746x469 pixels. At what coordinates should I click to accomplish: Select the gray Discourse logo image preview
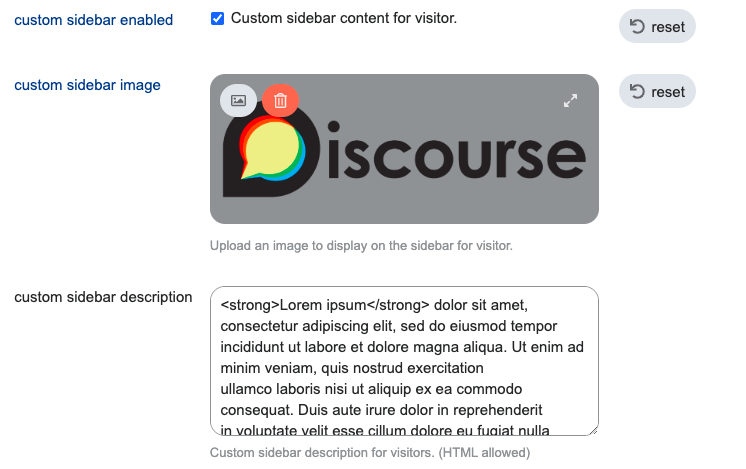click(x=404, y=149)
